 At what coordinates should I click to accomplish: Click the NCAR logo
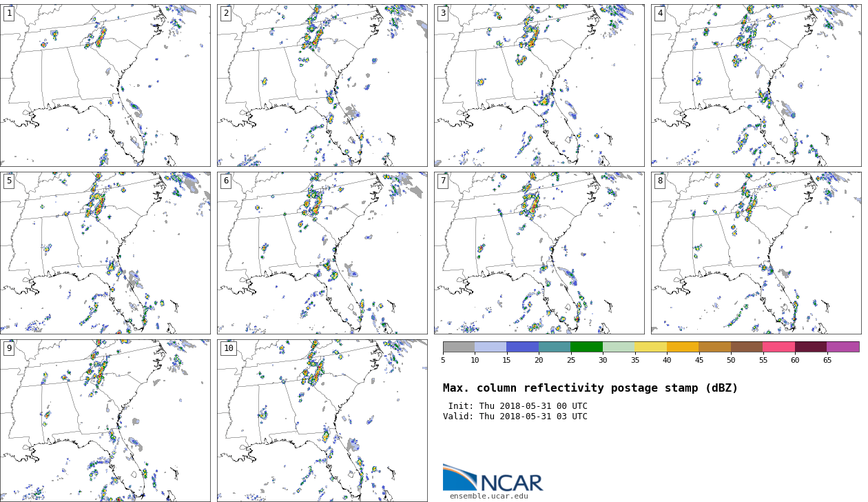(493, 478)
